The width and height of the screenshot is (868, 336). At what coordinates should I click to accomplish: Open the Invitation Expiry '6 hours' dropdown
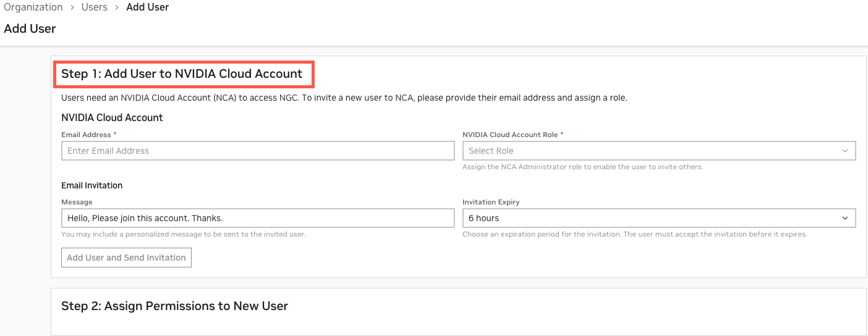point(649,218)
